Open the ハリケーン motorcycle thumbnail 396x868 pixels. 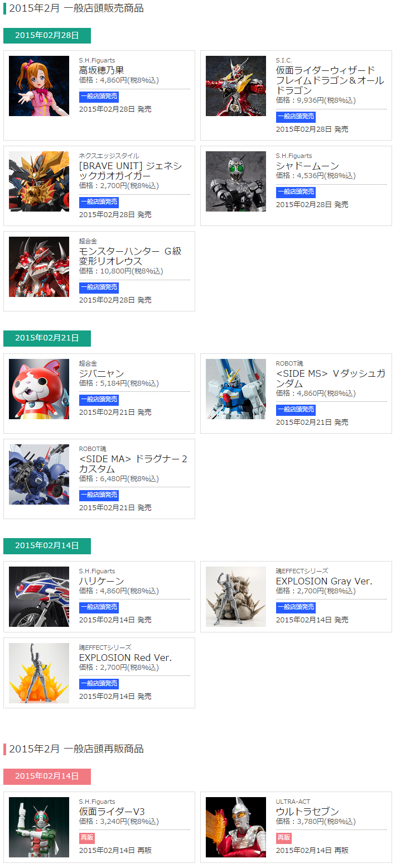point(39,597)
